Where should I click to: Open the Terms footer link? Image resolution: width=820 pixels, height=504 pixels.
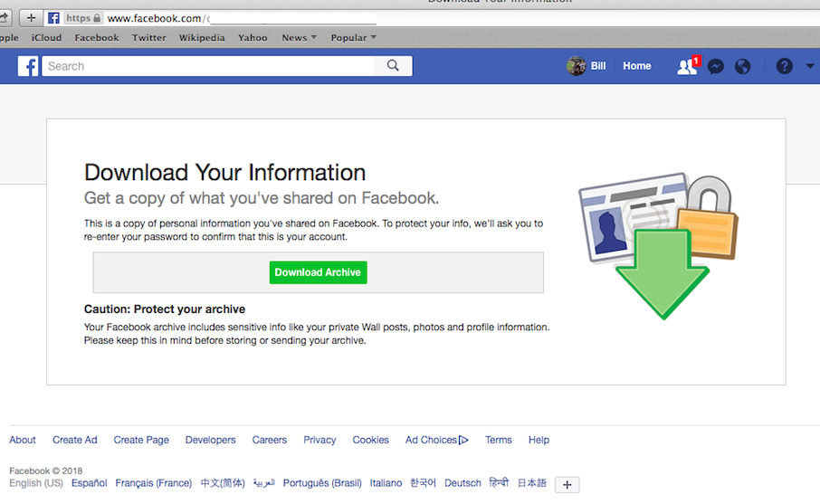(499, 441)
